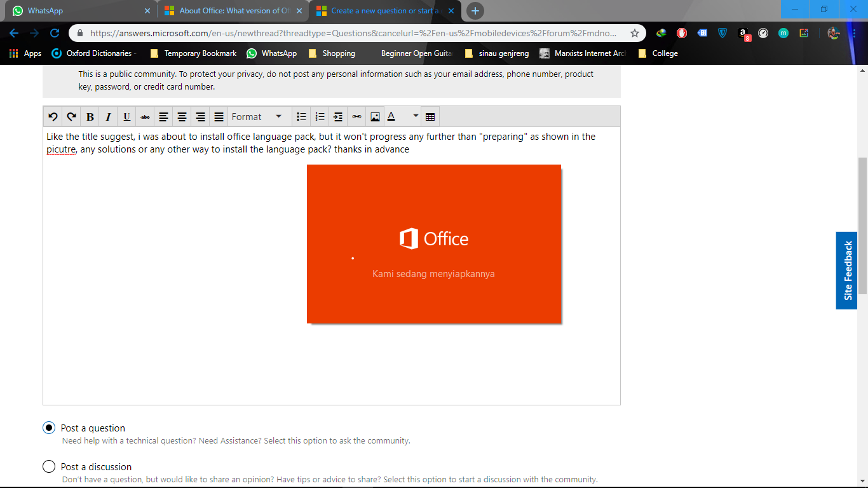Bookmark this page with the star
The width and height of the screenshot is (868, 488).
634,33
